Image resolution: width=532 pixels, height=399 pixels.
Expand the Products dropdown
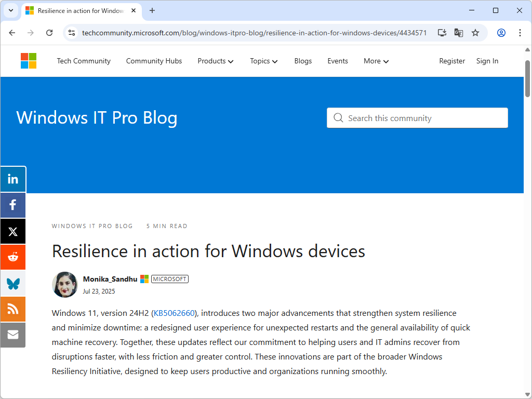click(215, 61)
